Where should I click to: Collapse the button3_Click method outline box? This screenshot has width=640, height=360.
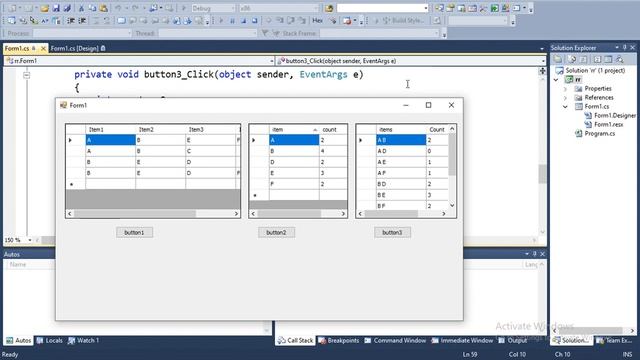[x=27, y=75]
